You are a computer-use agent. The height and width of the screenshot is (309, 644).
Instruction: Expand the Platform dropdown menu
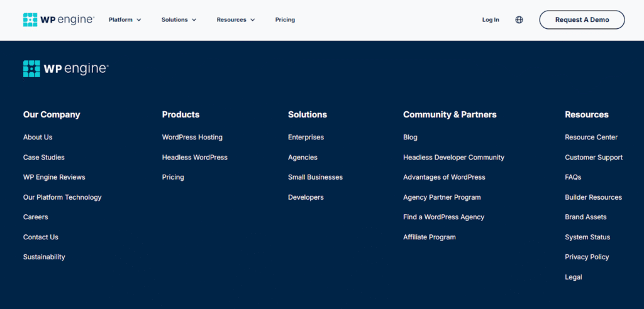point(125,20)
